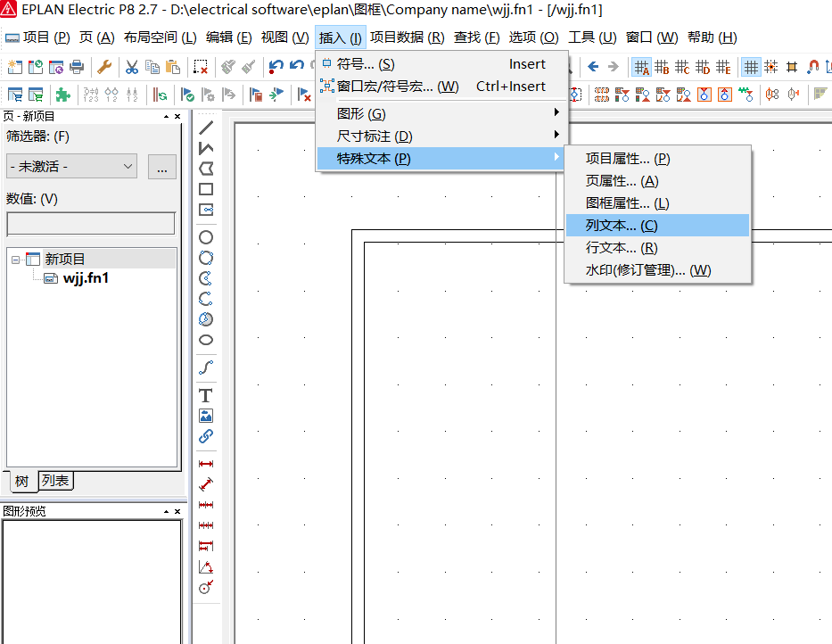The height and width of the screenshot is (644, 832).
Task: Select the Spline curve tool
Action: pos(206,367)
